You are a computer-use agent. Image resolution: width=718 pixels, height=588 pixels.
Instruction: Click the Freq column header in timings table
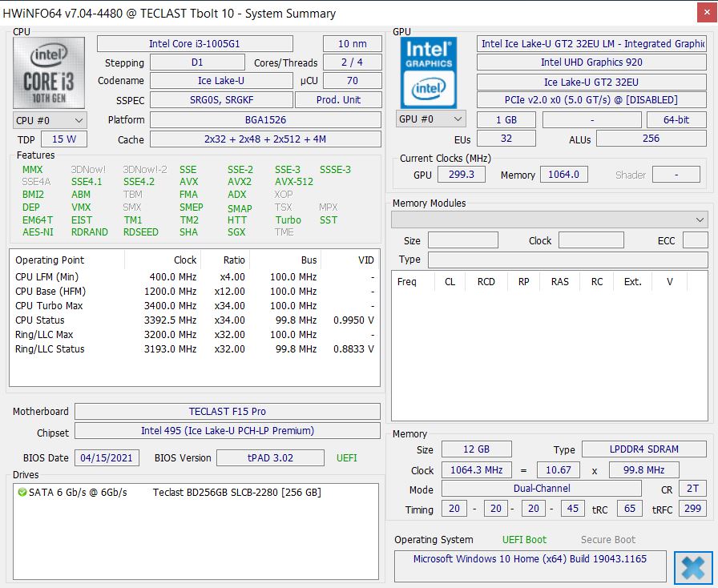(406, 282)
